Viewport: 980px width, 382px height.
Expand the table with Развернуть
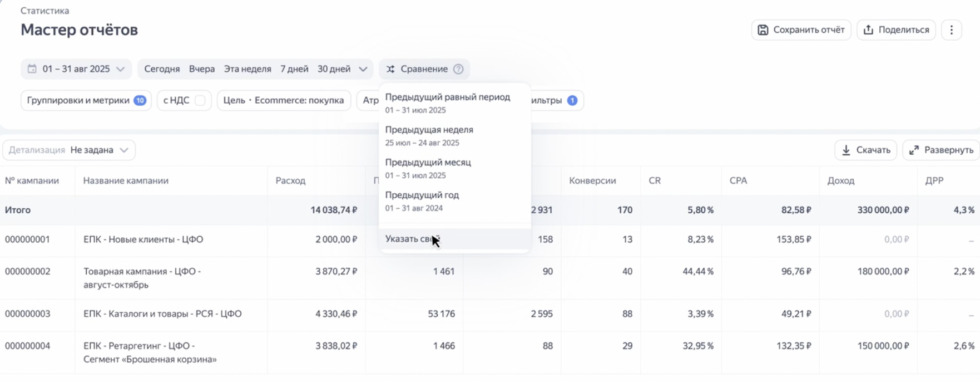click(941, 150)
